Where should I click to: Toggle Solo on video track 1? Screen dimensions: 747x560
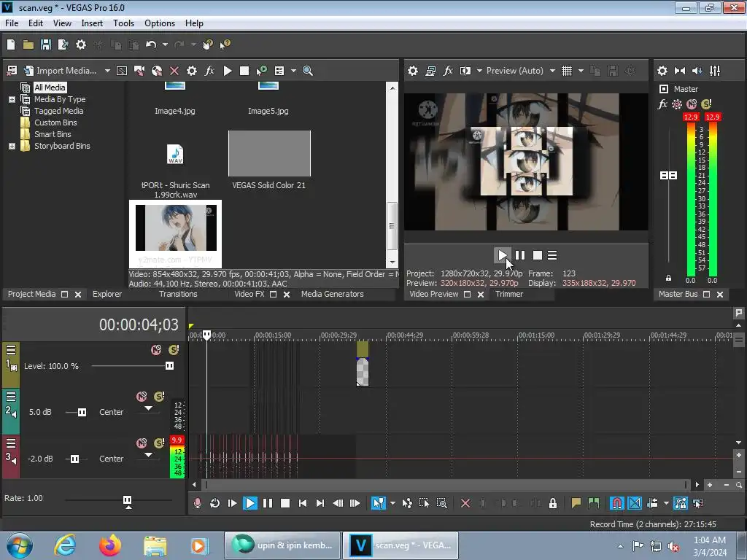click(x=174, y=350)
